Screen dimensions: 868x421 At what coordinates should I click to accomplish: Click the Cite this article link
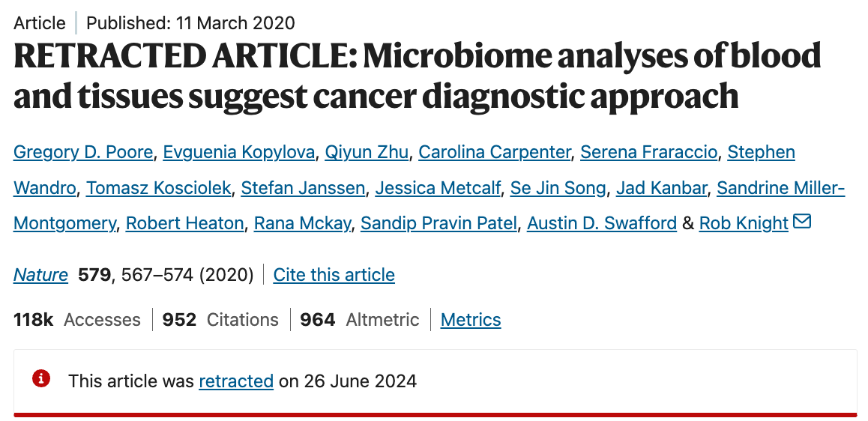tap(334, 275)
